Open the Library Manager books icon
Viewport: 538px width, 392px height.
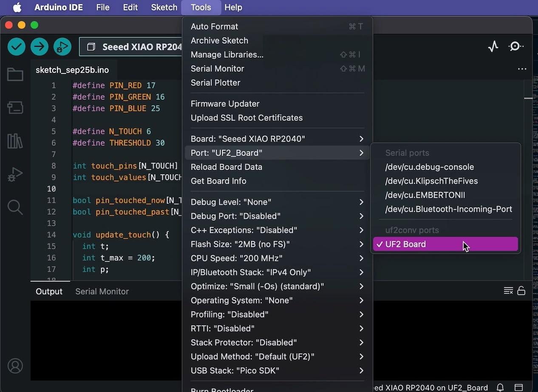15,141
